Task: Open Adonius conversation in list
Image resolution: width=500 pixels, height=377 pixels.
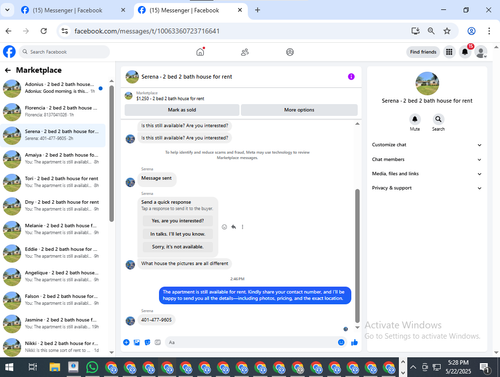Action: point(53,88)
